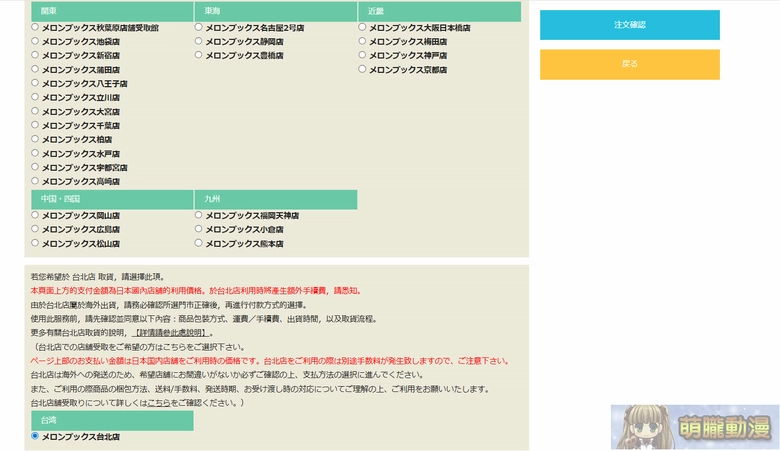Click the selected メロンブックス台北店 radio button

pyautogui.click(x=35, y=436)
